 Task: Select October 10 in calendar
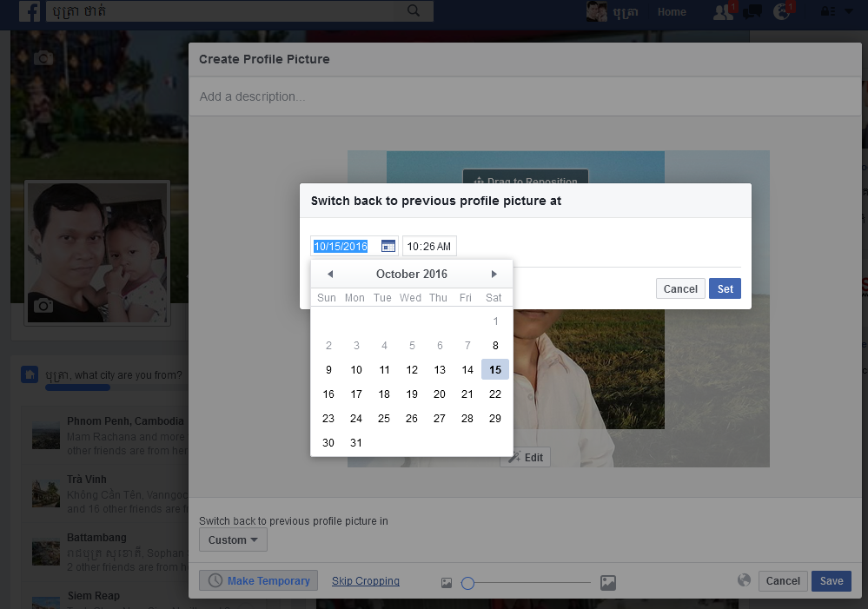tap(356, 370)
